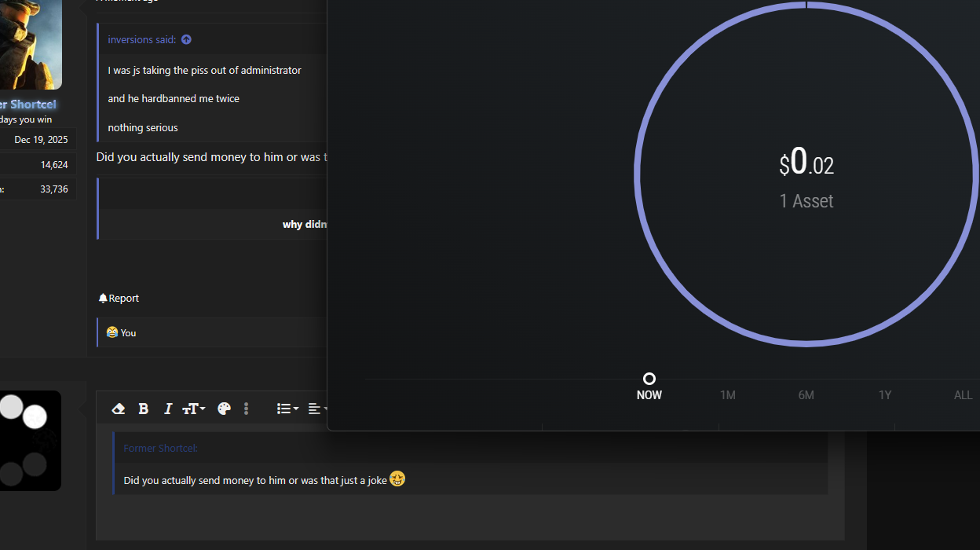The height and width of the screenshot is (550, 980).
Task: Select the NOW timeline marker
Action: (649, 379)
